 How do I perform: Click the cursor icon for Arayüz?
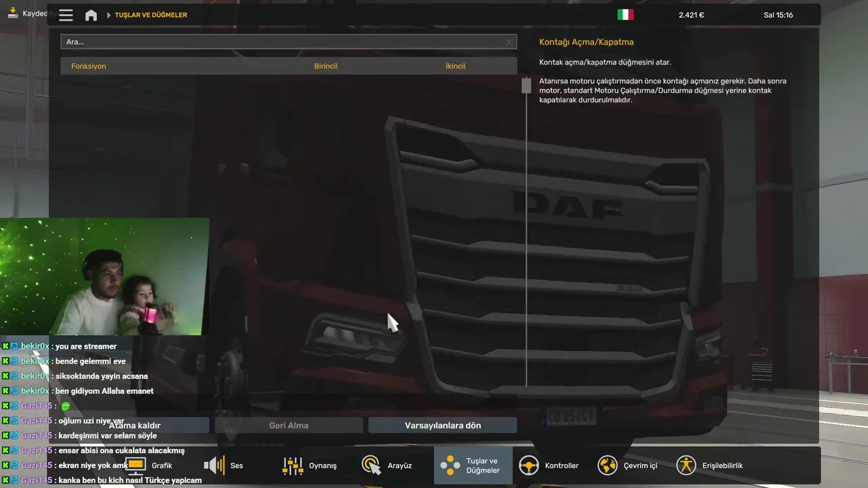coord(372,466)
